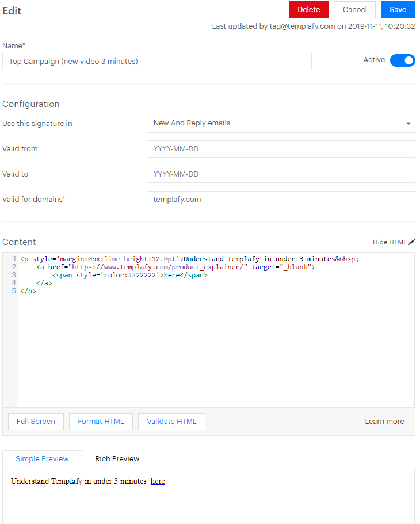Open the editor in Full Screen
This screenshot has width=420, height=524.
tap(36, 421)
